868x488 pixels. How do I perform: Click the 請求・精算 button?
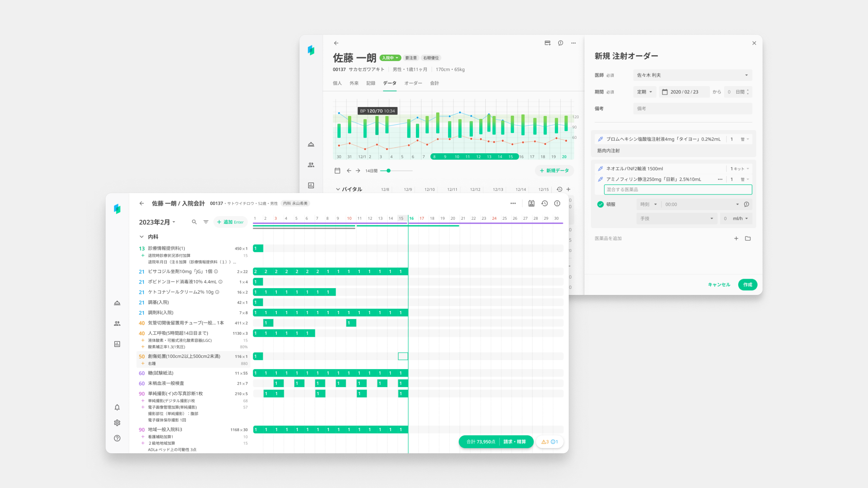coord(514,442)
